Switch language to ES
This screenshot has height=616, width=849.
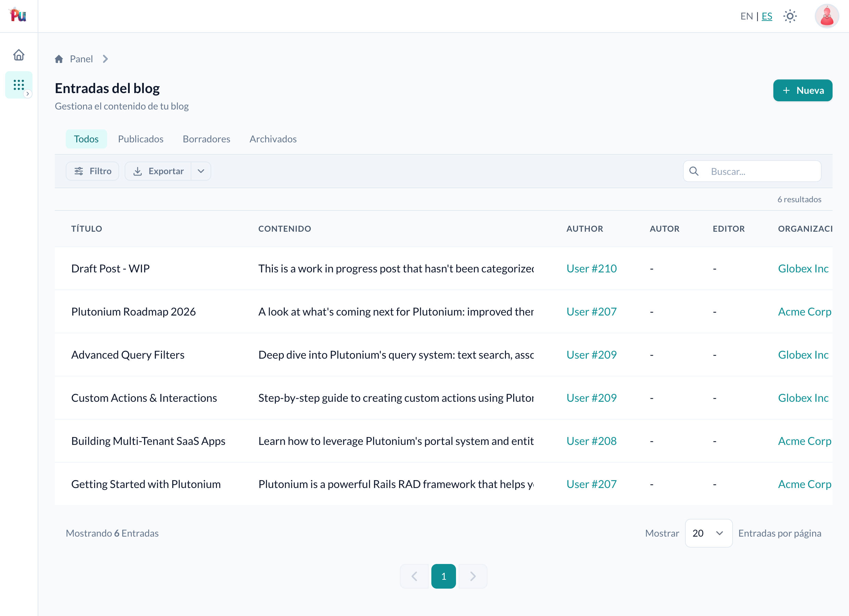click(766, 16)
